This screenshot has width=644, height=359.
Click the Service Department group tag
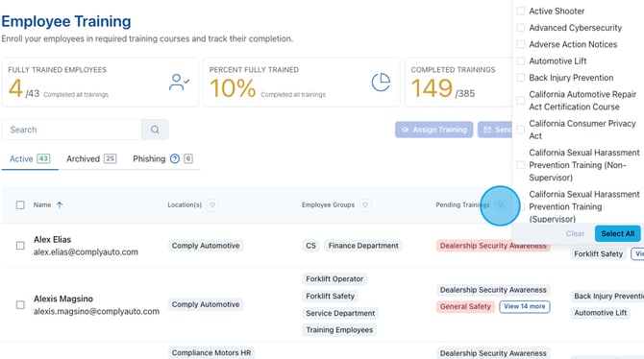pos(340,313)
